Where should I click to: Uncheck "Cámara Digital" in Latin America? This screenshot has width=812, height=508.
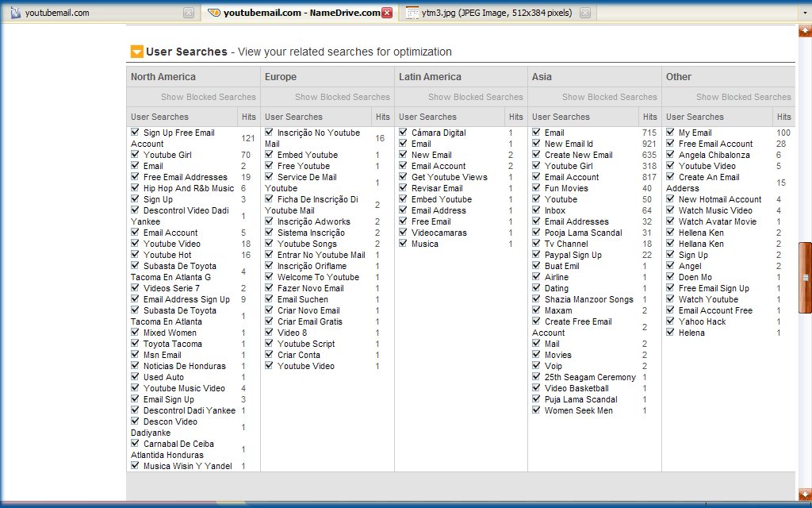coord(404,132)
